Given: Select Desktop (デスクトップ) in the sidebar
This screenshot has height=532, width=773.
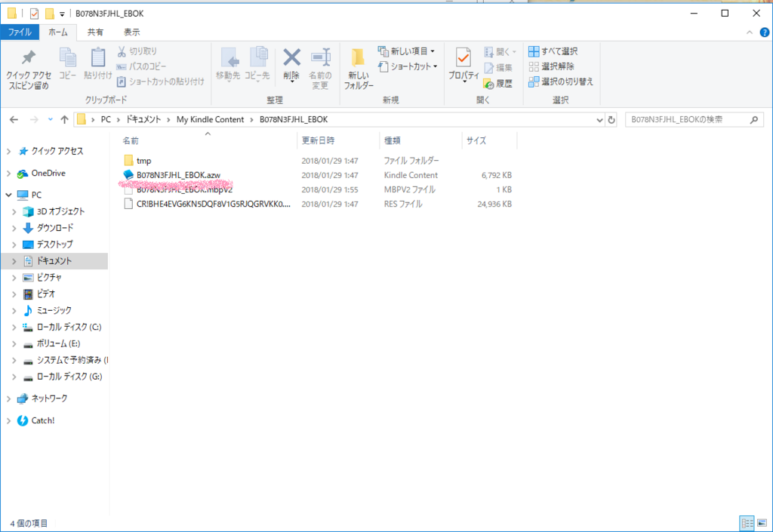Looking at the screenshot, I should (x=54, y=244).
